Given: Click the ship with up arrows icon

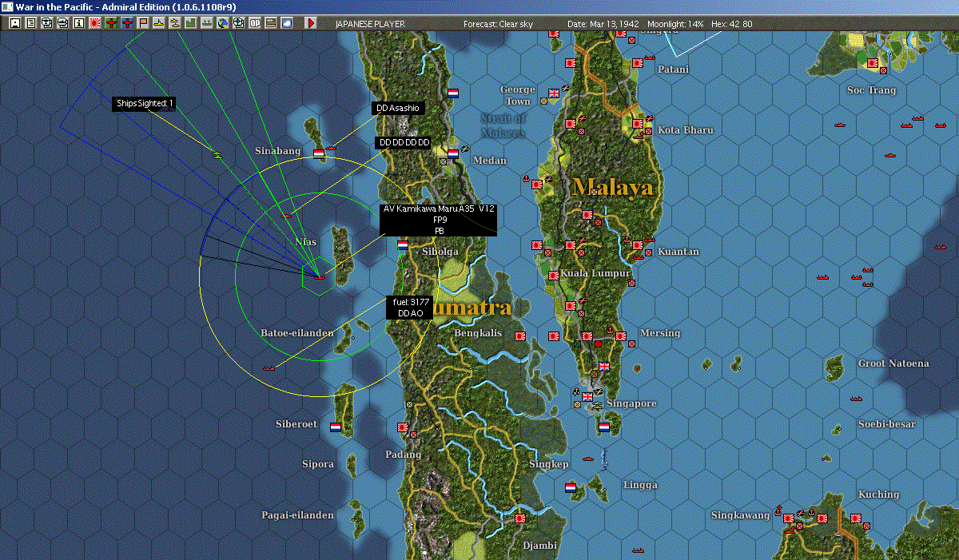Looking at the screenshot, I should click(x=206, y=23).
